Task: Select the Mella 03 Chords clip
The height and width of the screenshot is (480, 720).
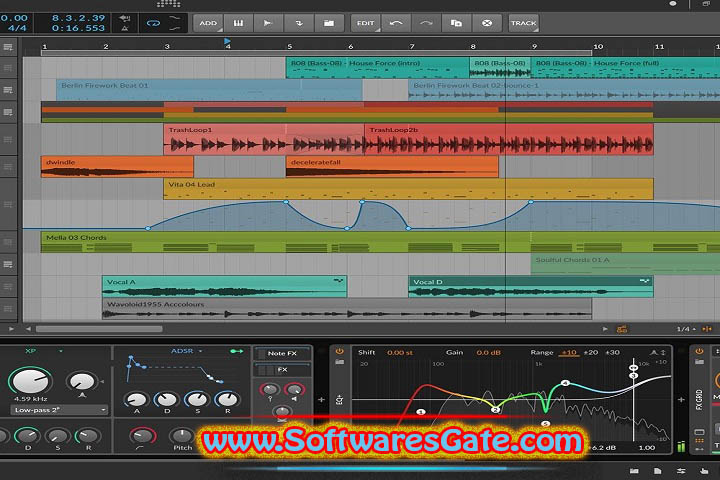Action: click(380, 243)
